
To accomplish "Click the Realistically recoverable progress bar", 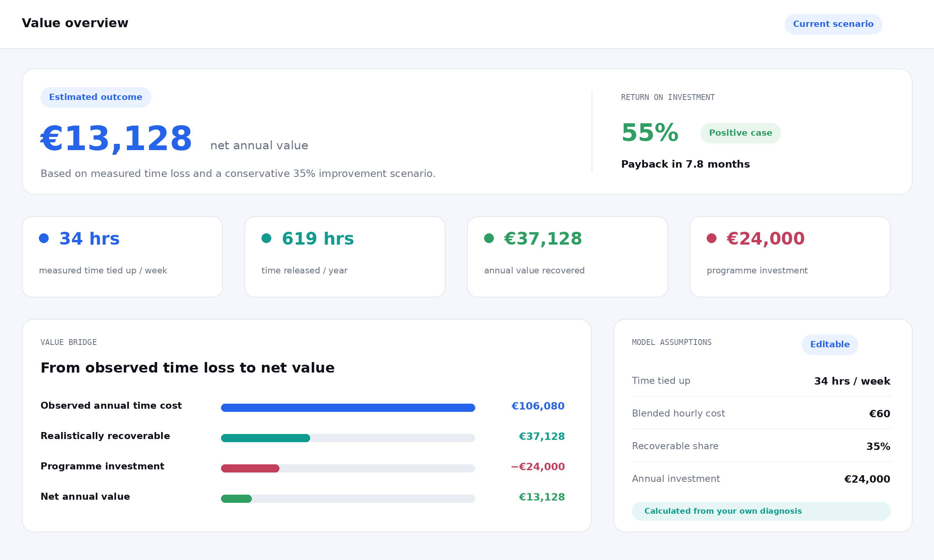I will coord(348,438).
